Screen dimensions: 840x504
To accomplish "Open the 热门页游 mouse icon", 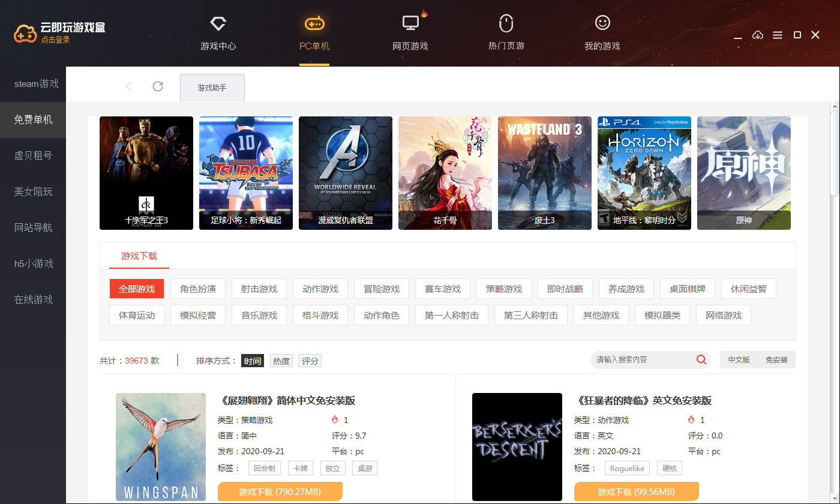I will pos(506,23).
